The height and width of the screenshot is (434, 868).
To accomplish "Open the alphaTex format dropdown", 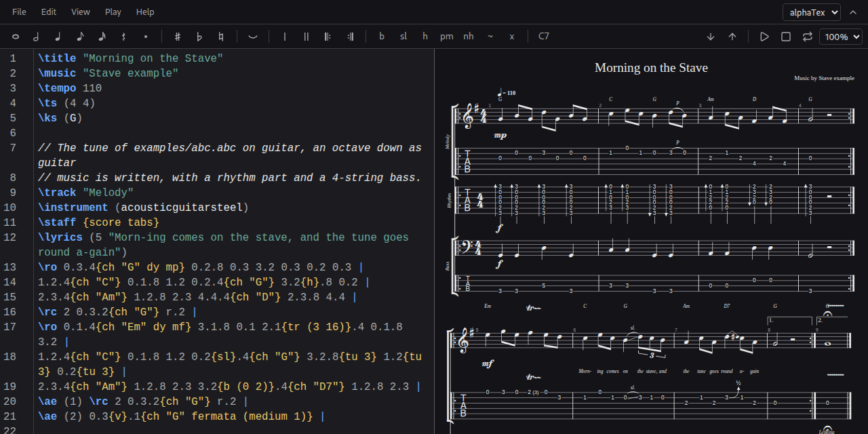I will (812, 12).
